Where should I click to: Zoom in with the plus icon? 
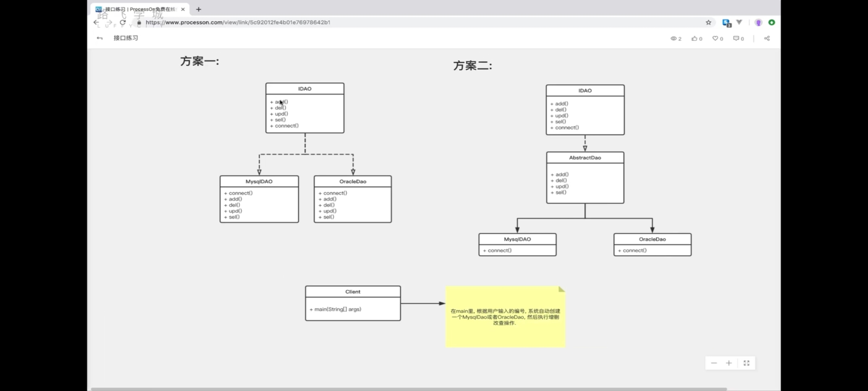click(x=729, y=363)
